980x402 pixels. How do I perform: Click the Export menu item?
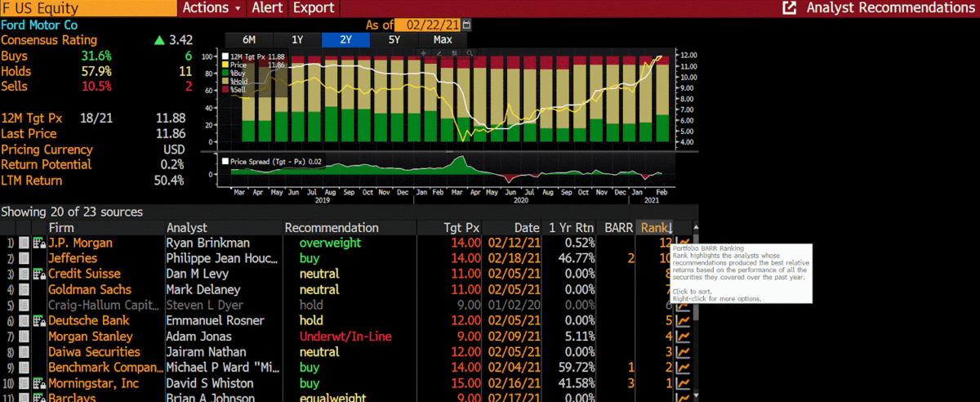[314, 7]
